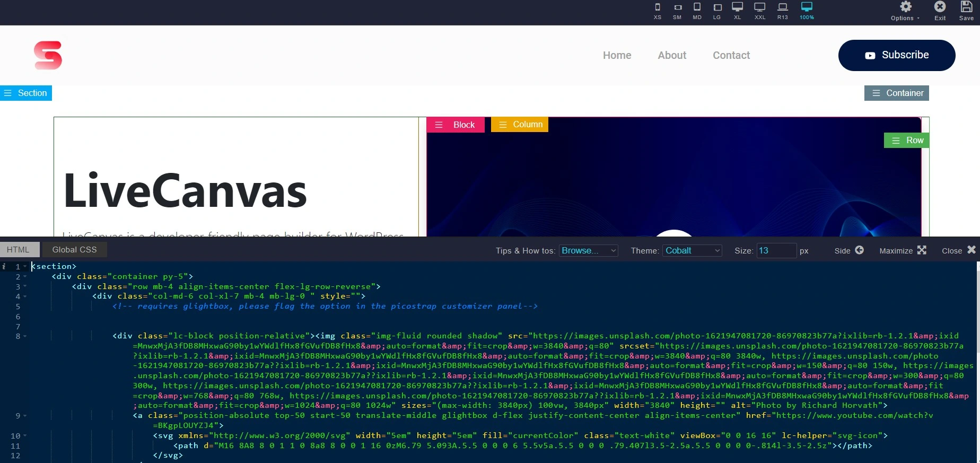The width and height of the screenshot is (980, 463).
Task: Collapse code fold at line 4
Action: coord(25,296)
